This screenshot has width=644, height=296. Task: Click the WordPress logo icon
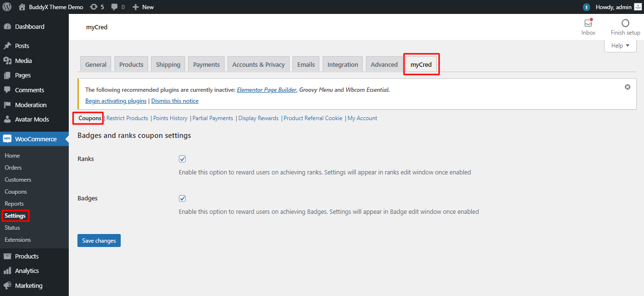(x=7, y=7)
